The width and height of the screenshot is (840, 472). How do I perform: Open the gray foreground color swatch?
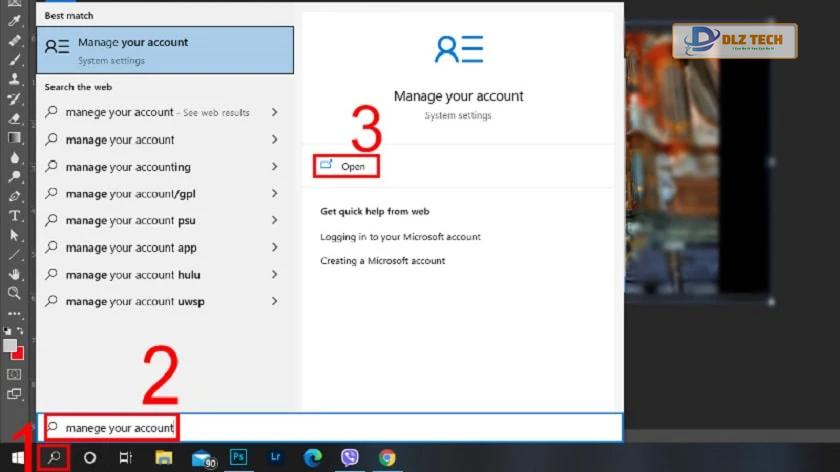coord(9,346)
